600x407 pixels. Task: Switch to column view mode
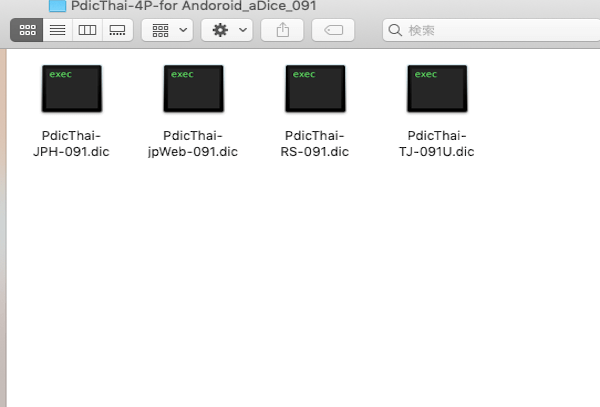pos(87,30)
